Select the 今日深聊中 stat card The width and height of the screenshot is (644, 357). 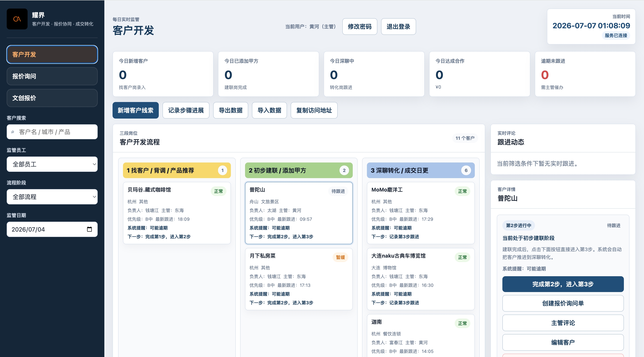pos(374,74)
